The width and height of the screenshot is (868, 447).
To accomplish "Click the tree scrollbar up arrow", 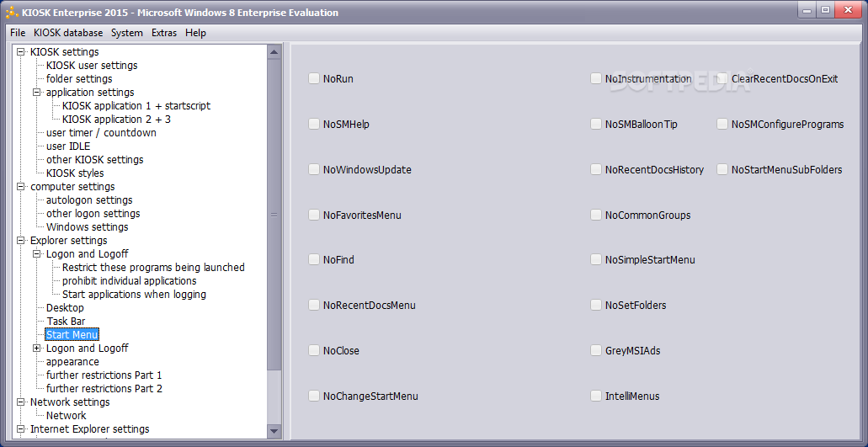I will coord(274,52).
